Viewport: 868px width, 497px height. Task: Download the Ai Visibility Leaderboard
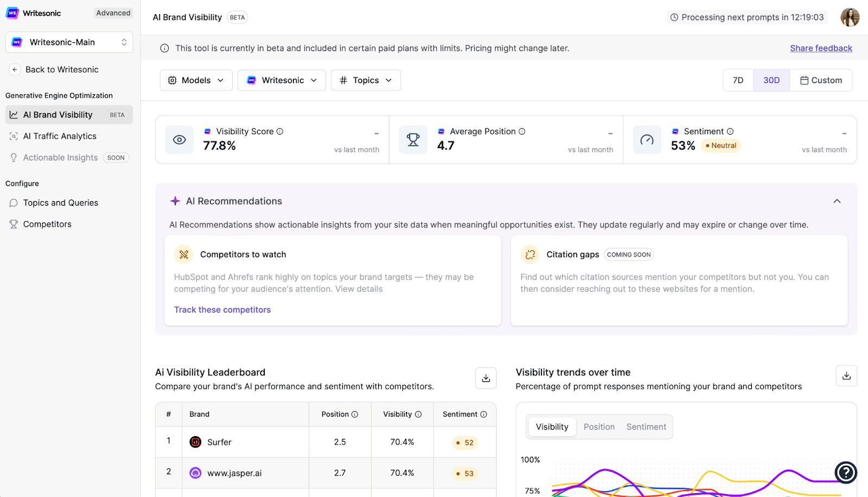[x=486, y=378]
